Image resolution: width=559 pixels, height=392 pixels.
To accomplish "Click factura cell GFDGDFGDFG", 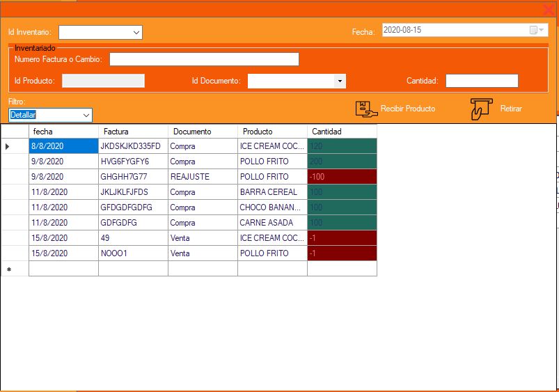I will pos(133,207).
